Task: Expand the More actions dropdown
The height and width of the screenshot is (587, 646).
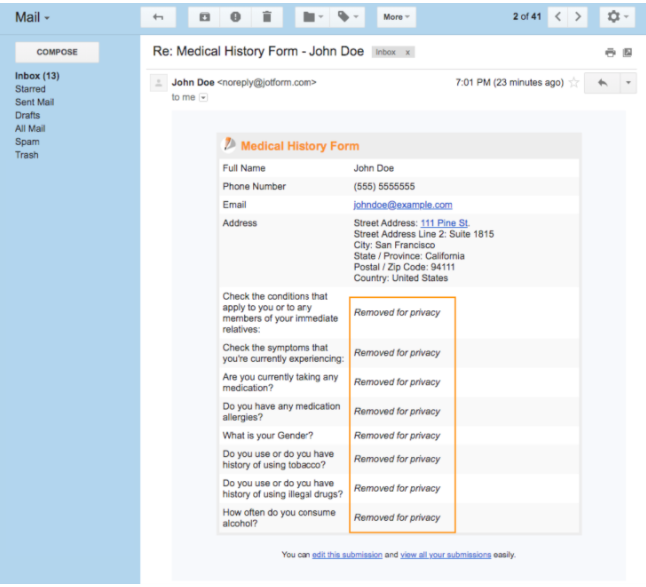Action: click(x=396, y=17)
